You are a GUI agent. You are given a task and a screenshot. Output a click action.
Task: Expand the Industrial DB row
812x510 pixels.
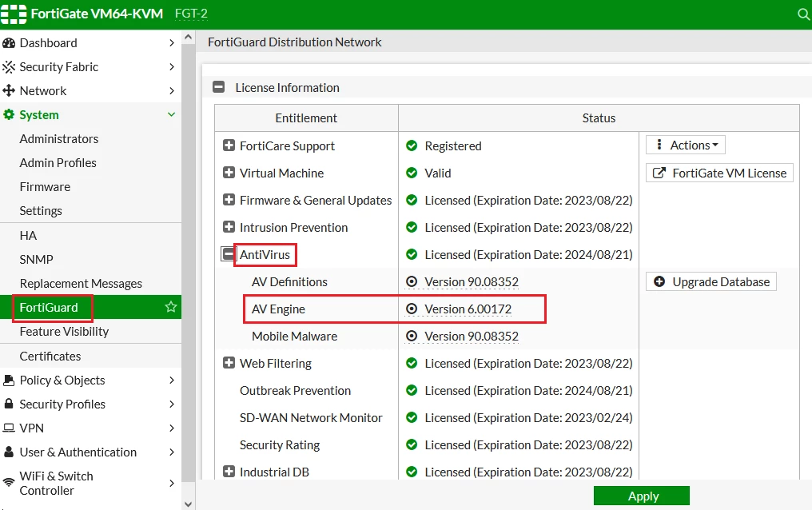[x=229, y=472]
